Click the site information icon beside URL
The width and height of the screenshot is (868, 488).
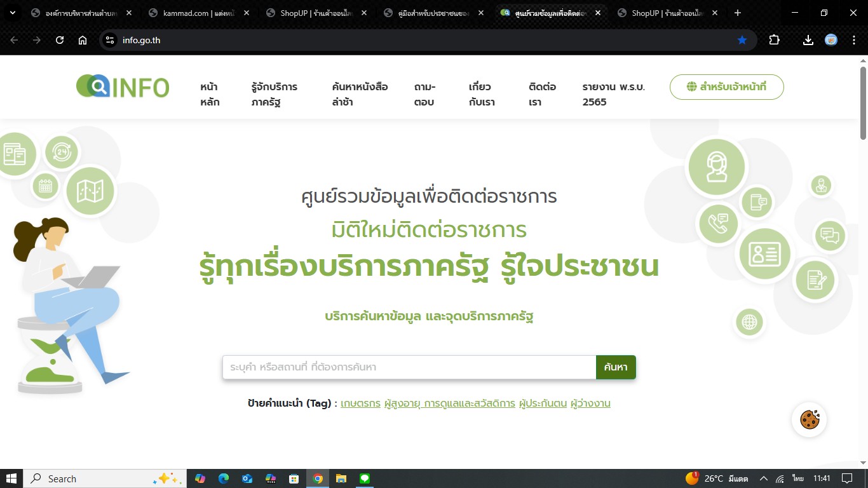(x=110, y=40)
